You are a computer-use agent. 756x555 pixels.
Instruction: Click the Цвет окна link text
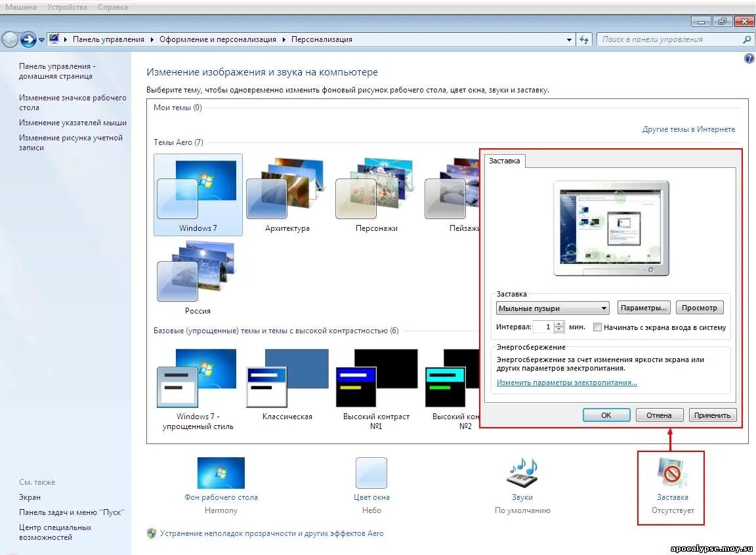[x=371, y=497]
